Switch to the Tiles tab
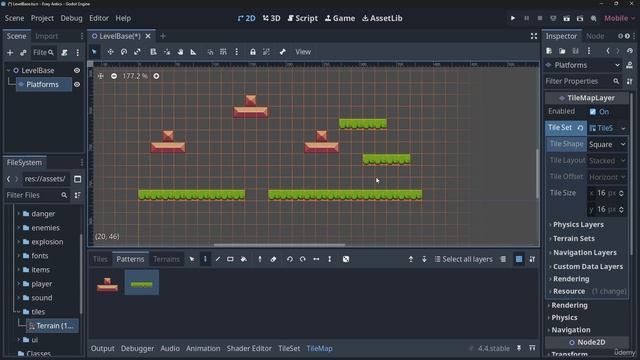The width and height of the screenshot is (640, 360). [x=100, y=259]
